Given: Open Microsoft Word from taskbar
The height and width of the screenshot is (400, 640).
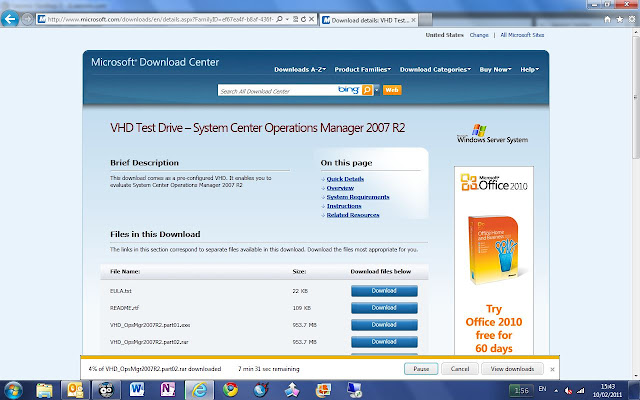Looking at the screenshot, I should 137,390.
